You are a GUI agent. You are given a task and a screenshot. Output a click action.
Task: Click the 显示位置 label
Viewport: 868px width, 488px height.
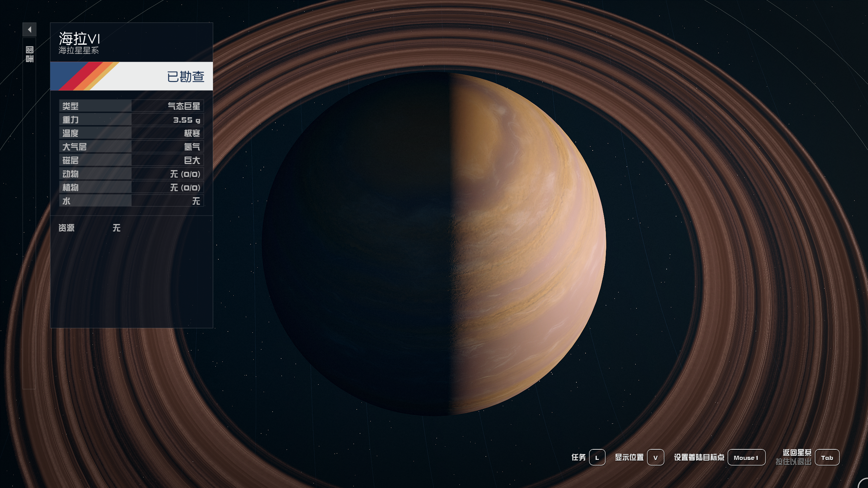point(629,457)
